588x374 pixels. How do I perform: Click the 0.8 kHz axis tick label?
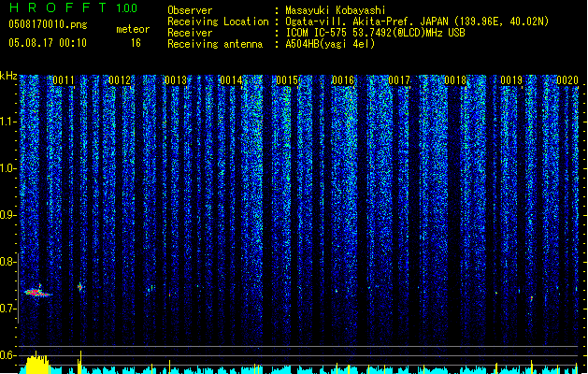pyautogui.click(x=7, y=262)
